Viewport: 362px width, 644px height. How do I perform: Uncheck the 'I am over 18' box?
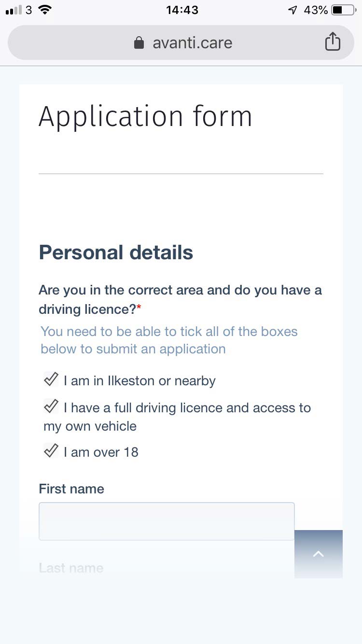(51, 451)
